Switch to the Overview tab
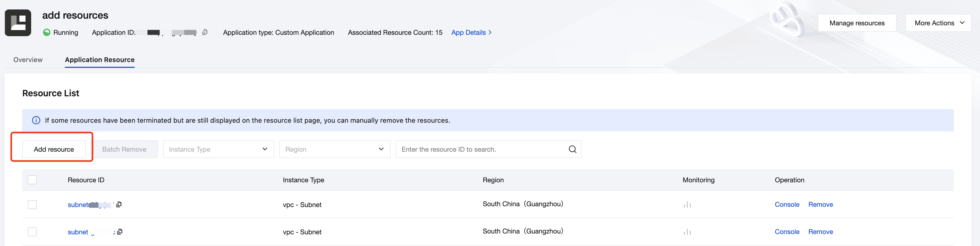The width and height of the screenshot is (980, 246). (28, 60)
